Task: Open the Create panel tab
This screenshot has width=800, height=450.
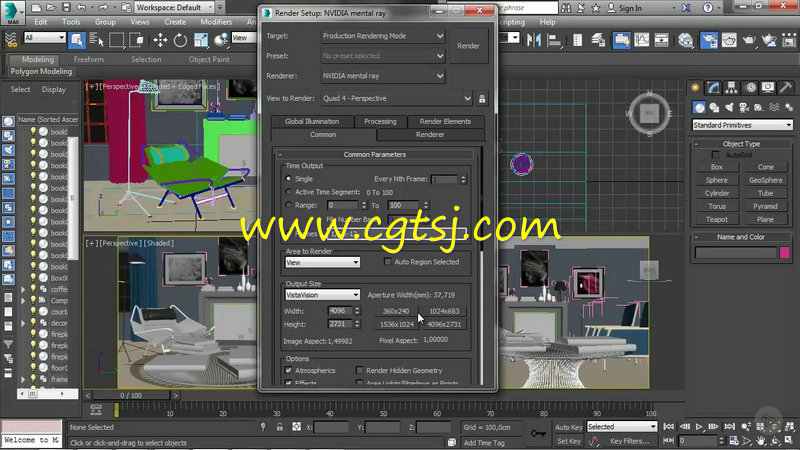Action: click(695, 88)
